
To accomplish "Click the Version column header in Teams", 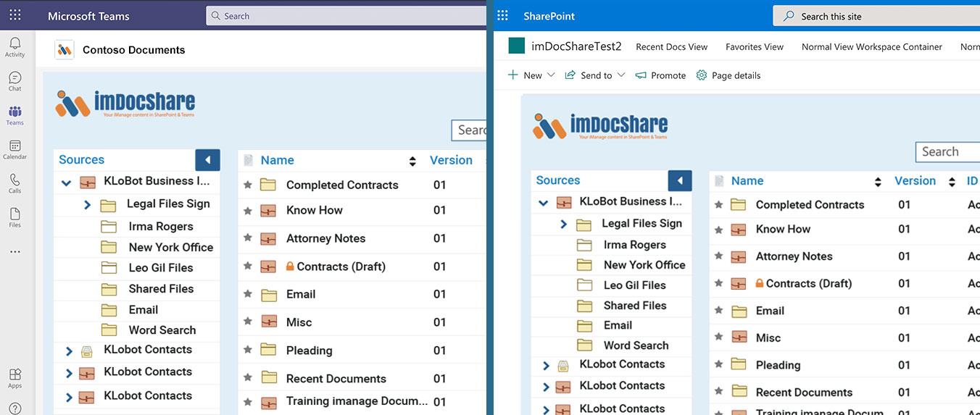I will (x=451, y=160).
